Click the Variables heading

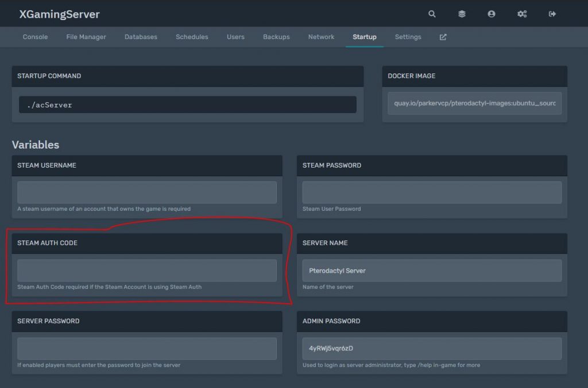(36, 145)
